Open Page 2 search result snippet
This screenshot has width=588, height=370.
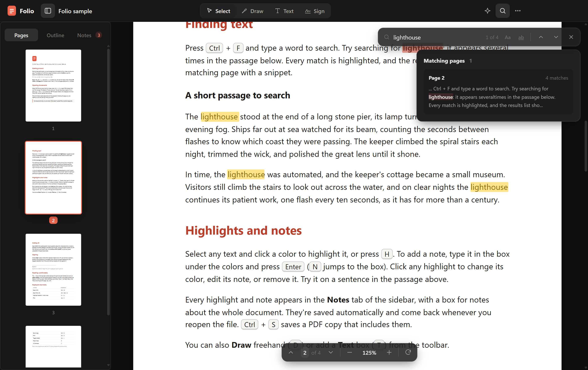(x=498, y=92)
